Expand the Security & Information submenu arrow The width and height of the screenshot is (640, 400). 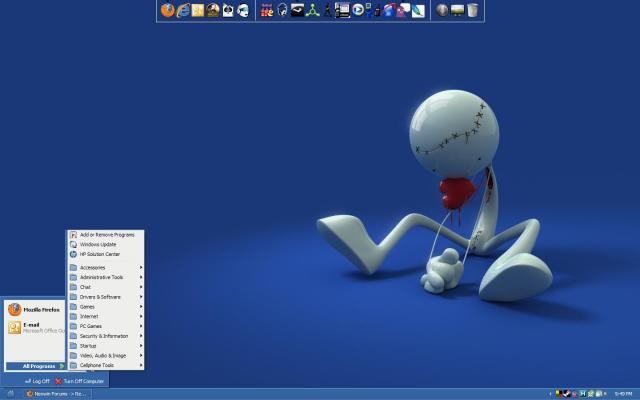point(141,336)
